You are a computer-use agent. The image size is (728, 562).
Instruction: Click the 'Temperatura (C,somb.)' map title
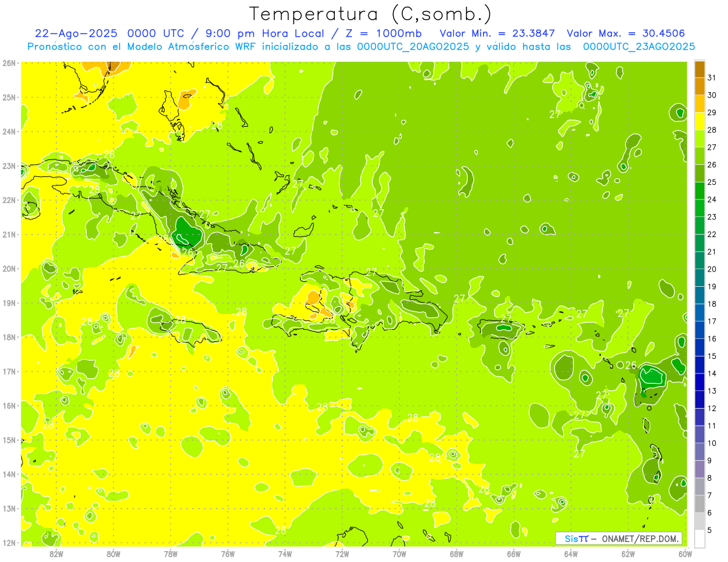pyautogui.click(x=370, y=14)
